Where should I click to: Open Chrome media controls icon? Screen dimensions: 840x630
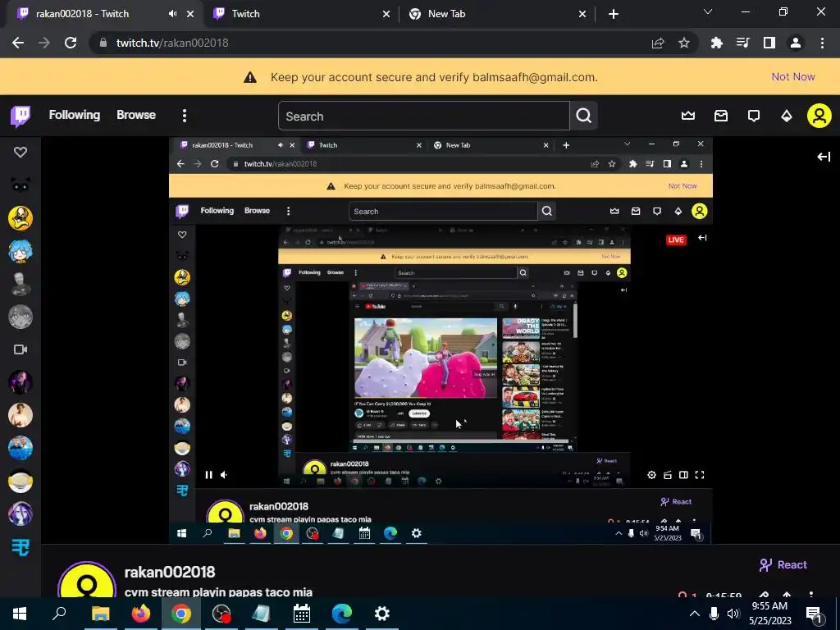pos(743,43)
